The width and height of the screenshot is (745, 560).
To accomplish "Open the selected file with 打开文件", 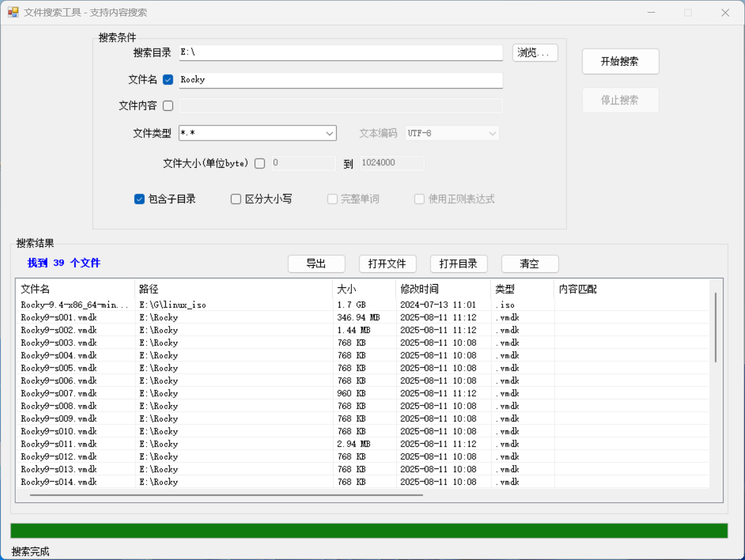I will pyautogui.click(x=387, y=264).
